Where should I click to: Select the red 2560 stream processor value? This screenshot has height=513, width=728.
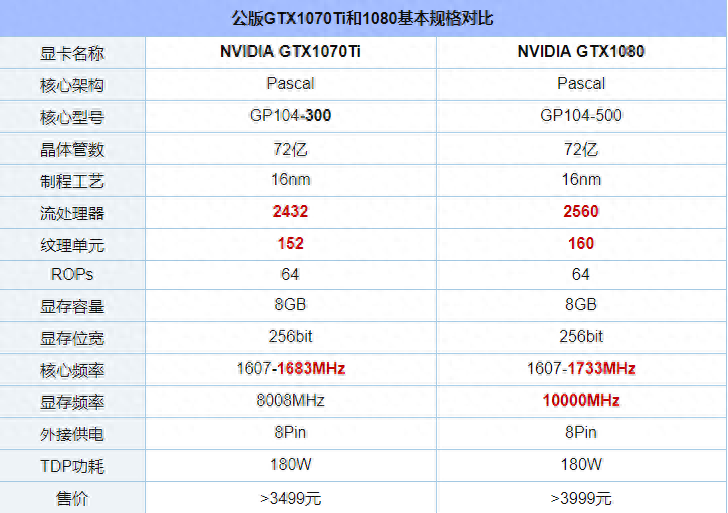pyautogui.click(x=581, y=212)
